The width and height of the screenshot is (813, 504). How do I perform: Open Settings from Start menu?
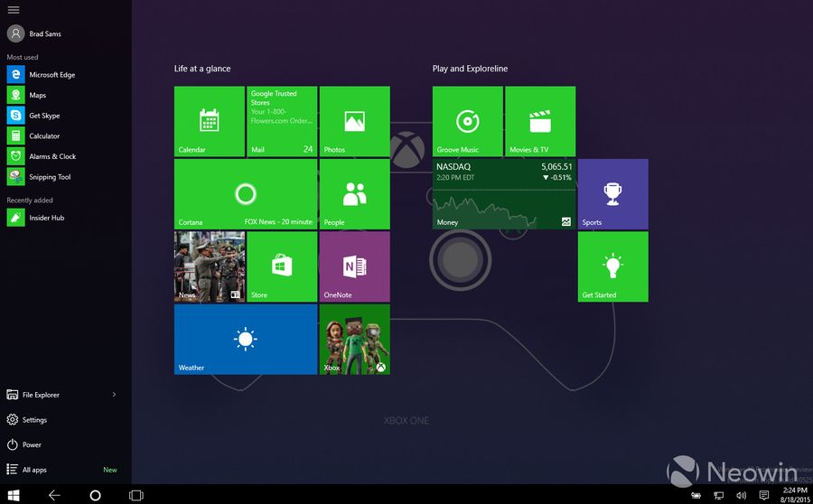pyautogui.click(x=27, y=419)
